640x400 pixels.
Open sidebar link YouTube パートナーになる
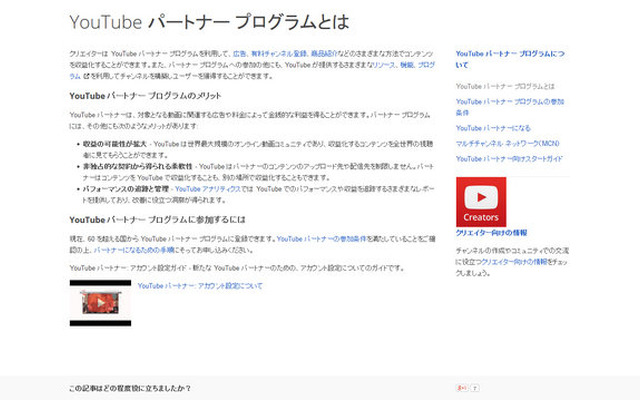(493, 128)
